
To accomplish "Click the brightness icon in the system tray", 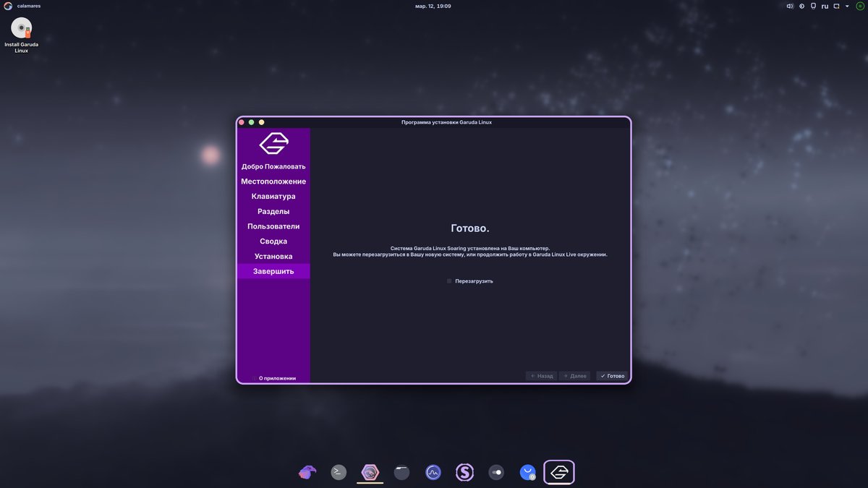I will tap(801, 6).
